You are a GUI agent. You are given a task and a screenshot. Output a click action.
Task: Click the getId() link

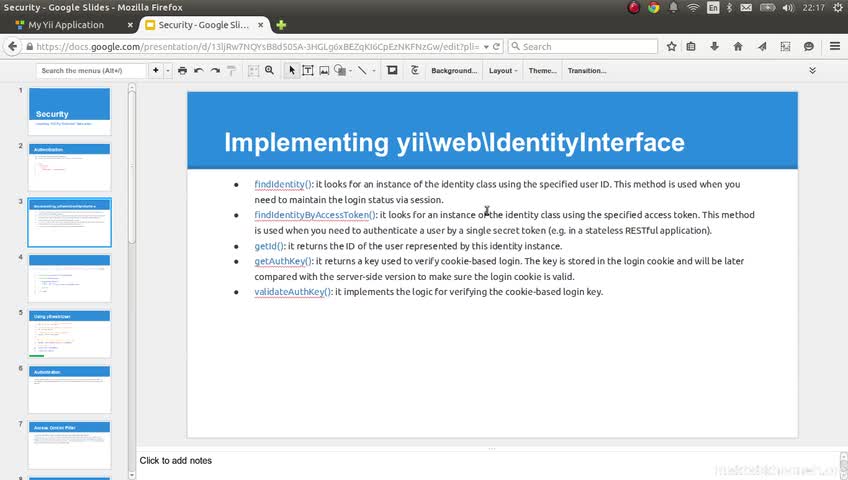269,246
